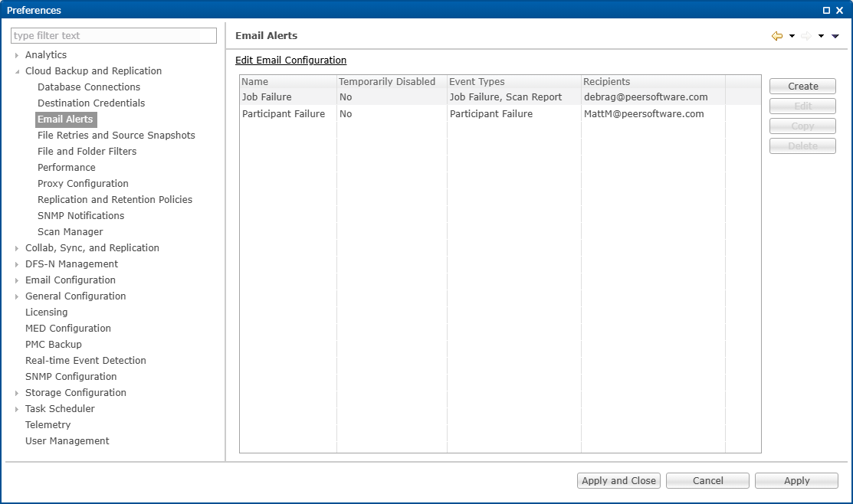
Task: Sort by Recipients column header
Action: 653,81
